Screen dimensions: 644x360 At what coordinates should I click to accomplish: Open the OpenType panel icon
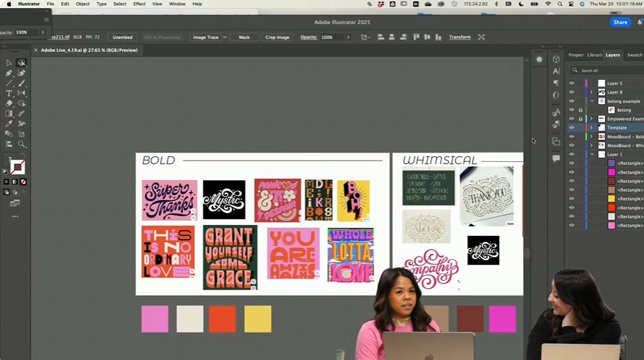[x=556, y=95]
